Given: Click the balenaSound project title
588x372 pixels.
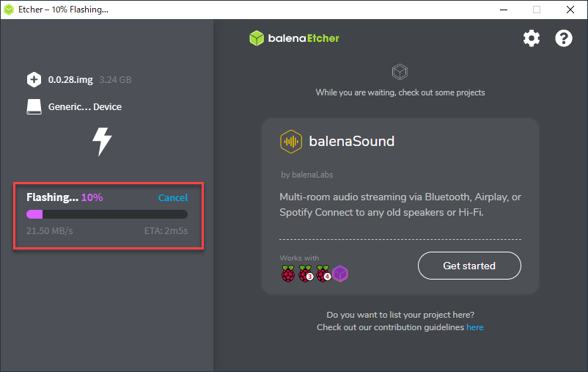Looking at the screenshot, I should click(x=352, y=142).
